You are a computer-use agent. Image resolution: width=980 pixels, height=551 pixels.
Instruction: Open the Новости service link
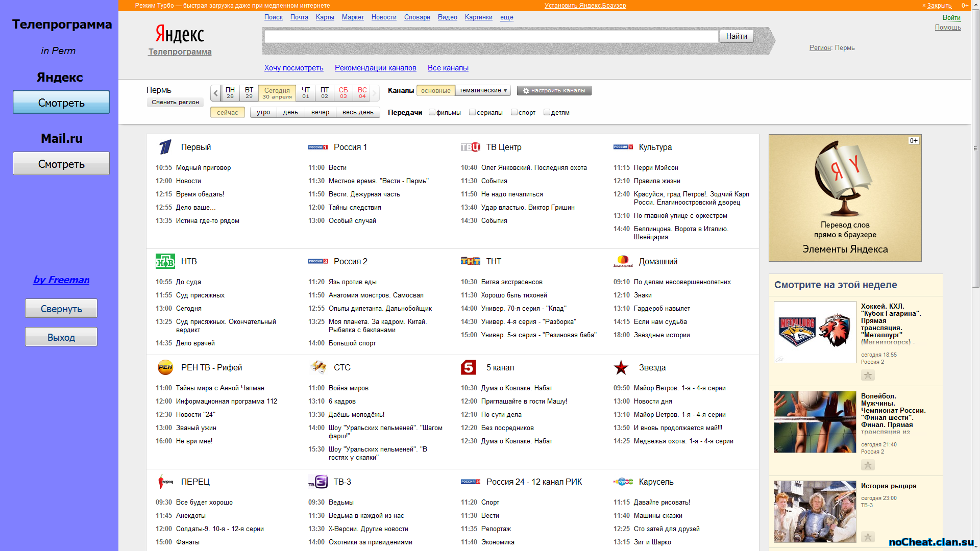pos(384,17)
